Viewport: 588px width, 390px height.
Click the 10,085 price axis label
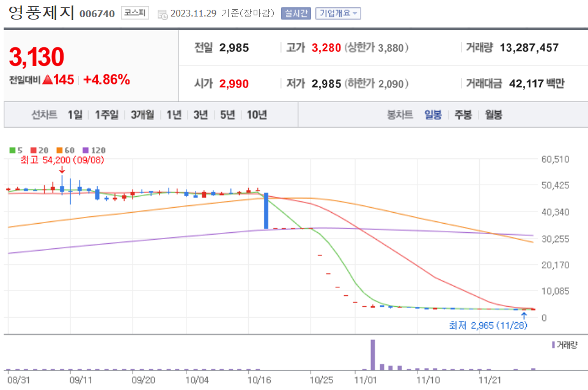coord(555,291)
